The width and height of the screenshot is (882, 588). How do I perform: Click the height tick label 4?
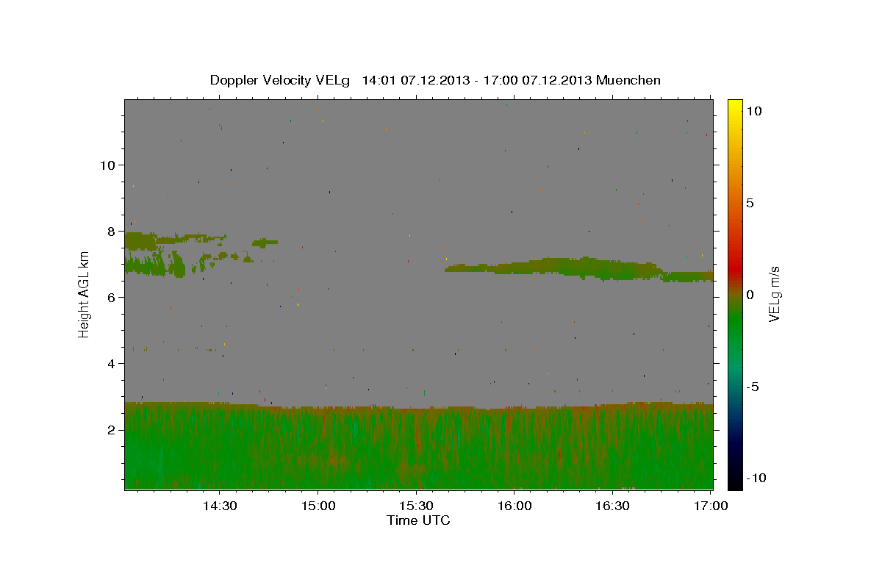point(112,363)
